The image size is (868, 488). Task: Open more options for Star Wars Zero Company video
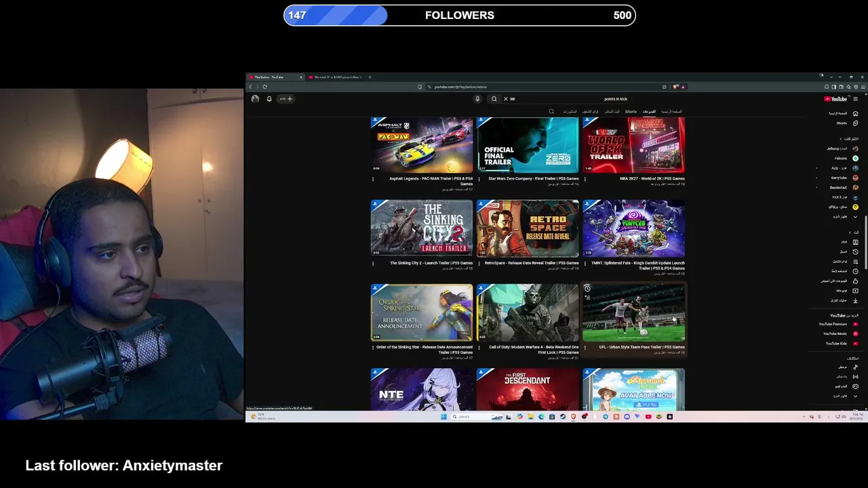[x=479, y=180]
